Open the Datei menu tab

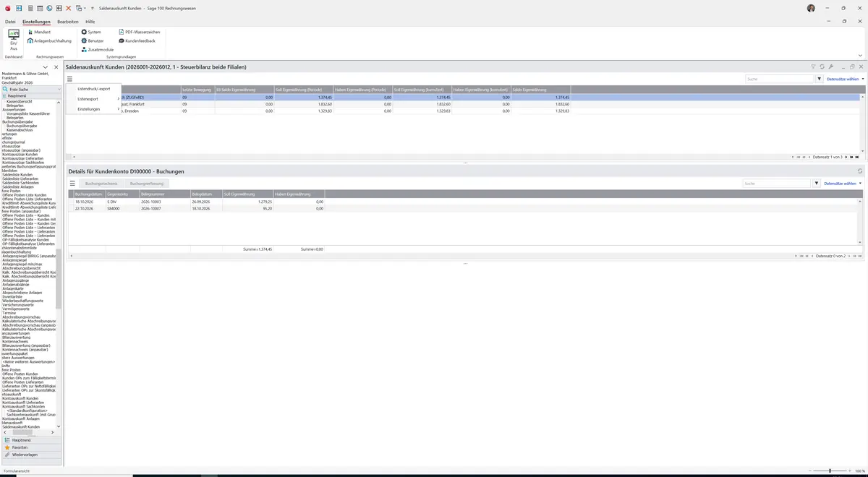[10, 22]
